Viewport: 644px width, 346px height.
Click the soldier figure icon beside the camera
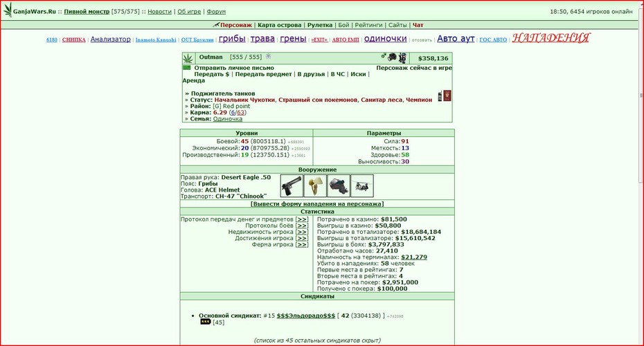pyautogui.click(x=402, y=58)
